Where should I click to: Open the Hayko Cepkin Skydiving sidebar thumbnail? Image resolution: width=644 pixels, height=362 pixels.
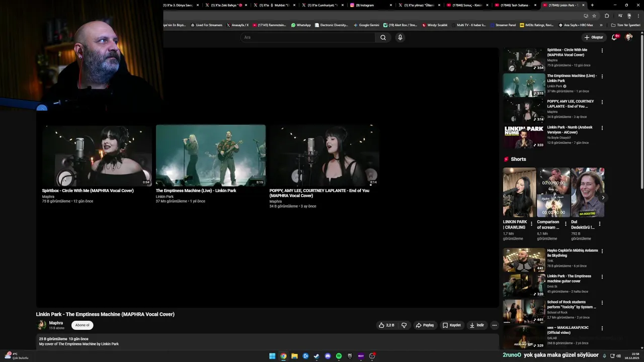pyautogui.click(x=524, y=259)
